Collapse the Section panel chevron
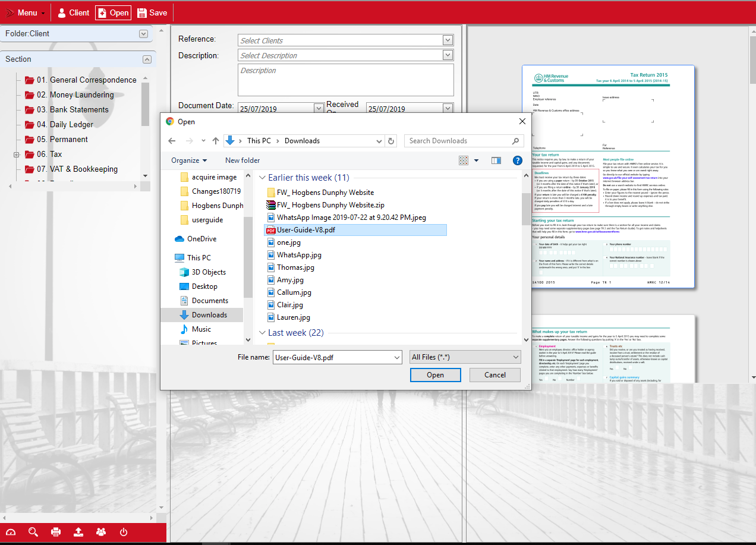This screenshot has width=756, height=545. 147,59
